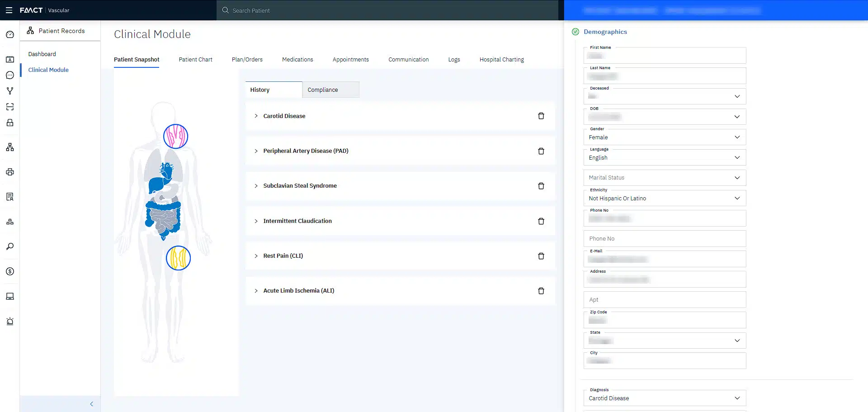Click the stacked boxes sidebar icon
Image resolution: width=868 pixels, height=412 pixels.
[10, 222]
